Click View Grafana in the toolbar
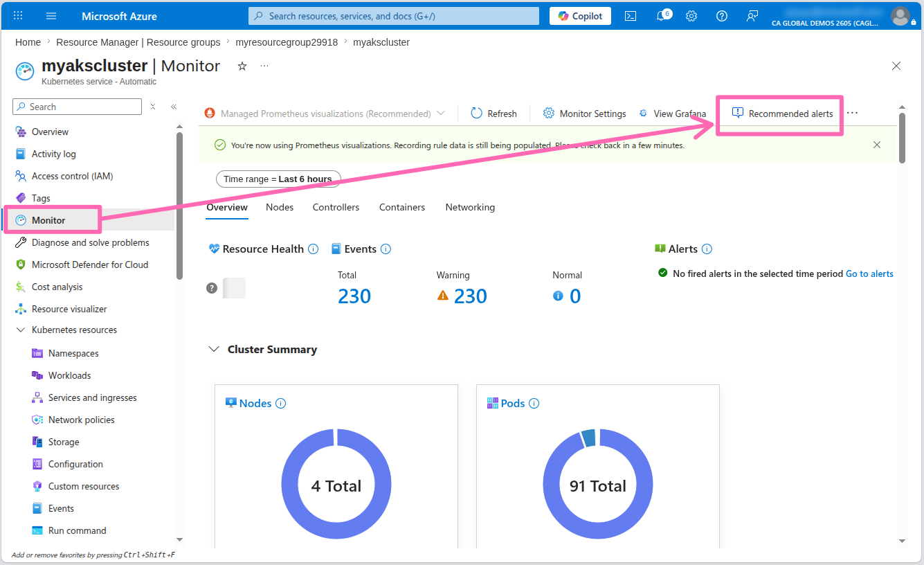 (x=672, y=114)
